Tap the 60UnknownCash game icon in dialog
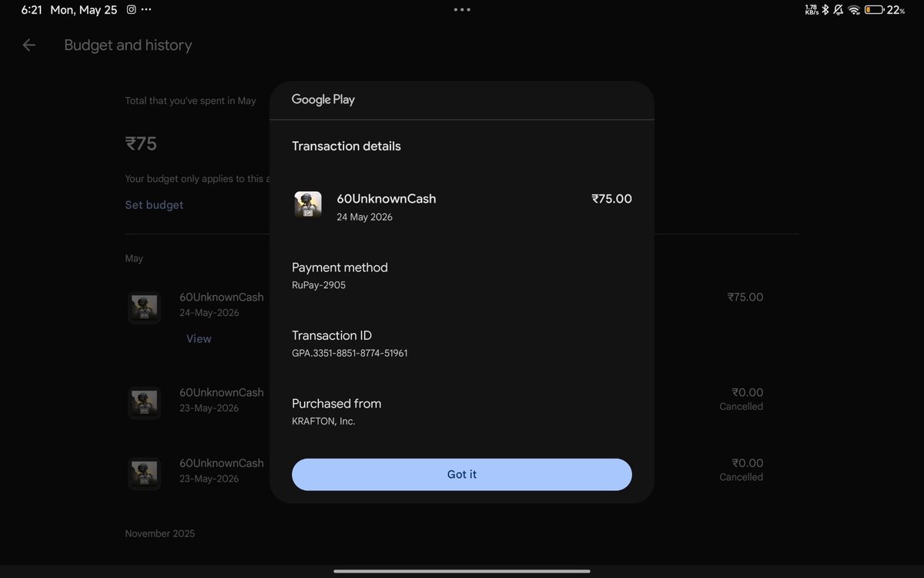 point(308,205)
